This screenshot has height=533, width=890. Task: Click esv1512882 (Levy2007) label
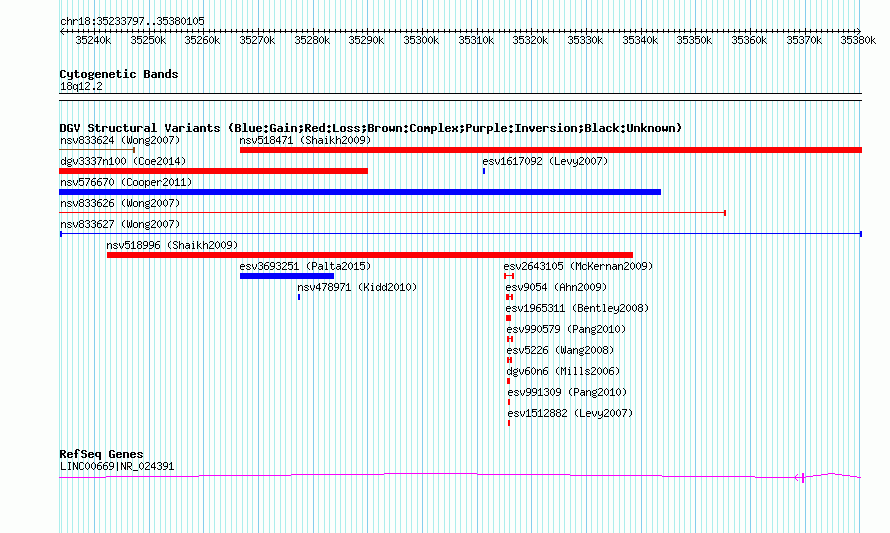570,413
